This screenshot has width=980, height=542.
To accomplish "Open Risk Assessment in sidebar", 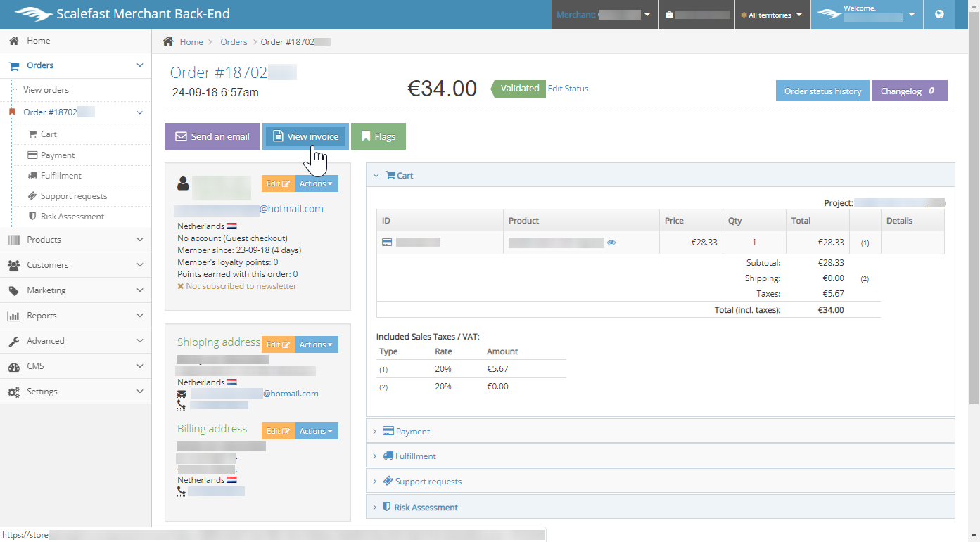I will 72,217.
